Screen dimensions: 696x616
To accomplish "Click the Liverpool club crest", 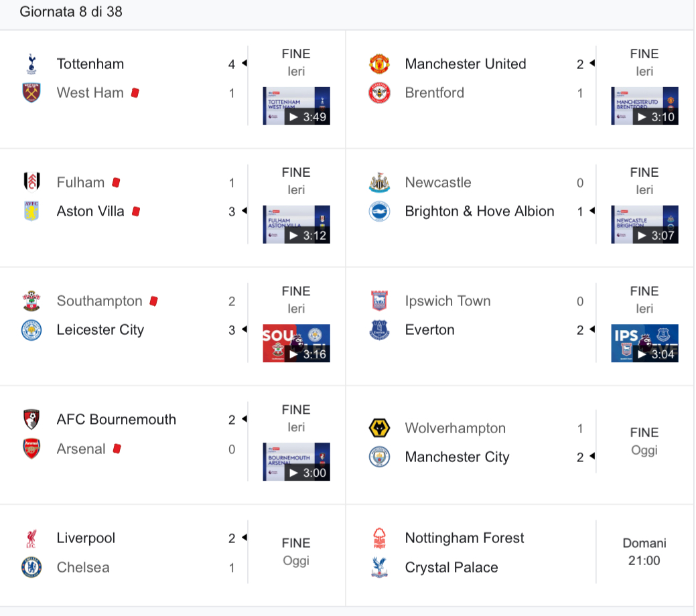I will click(31, 538).
